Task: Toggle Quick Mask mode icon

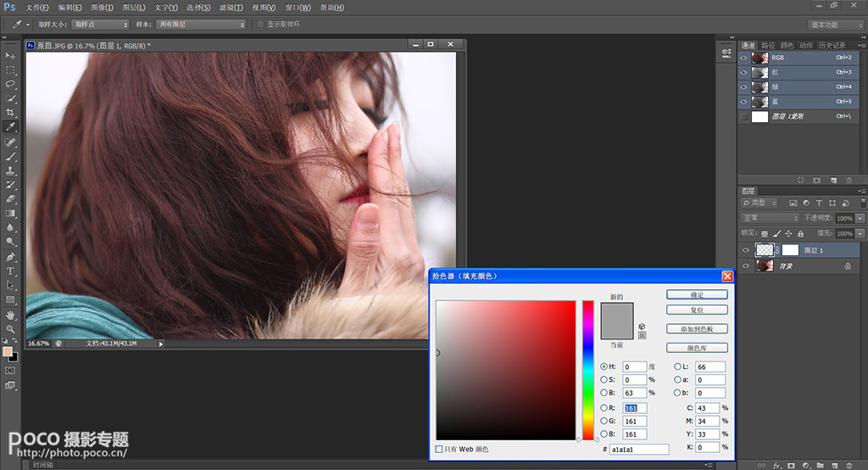Action: (10, 370)
